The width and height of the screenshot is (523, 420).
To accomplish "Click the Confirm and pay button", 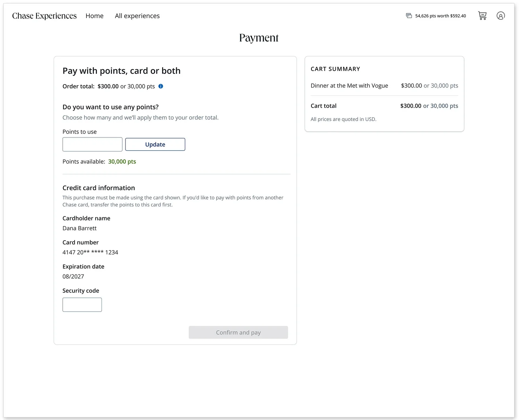I will [238, 332].
